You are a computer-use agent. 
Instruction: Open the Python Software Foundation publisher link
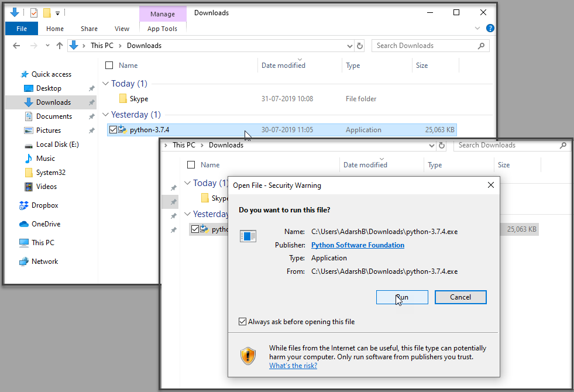click(x=358, y=245)
